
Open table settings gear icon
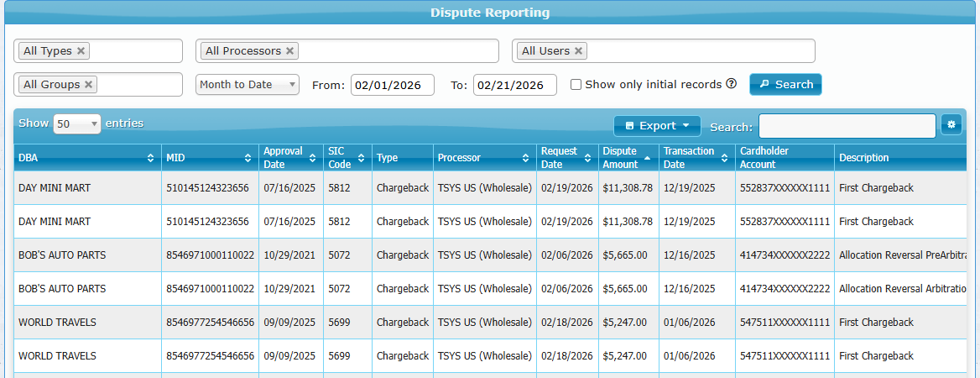951,125
